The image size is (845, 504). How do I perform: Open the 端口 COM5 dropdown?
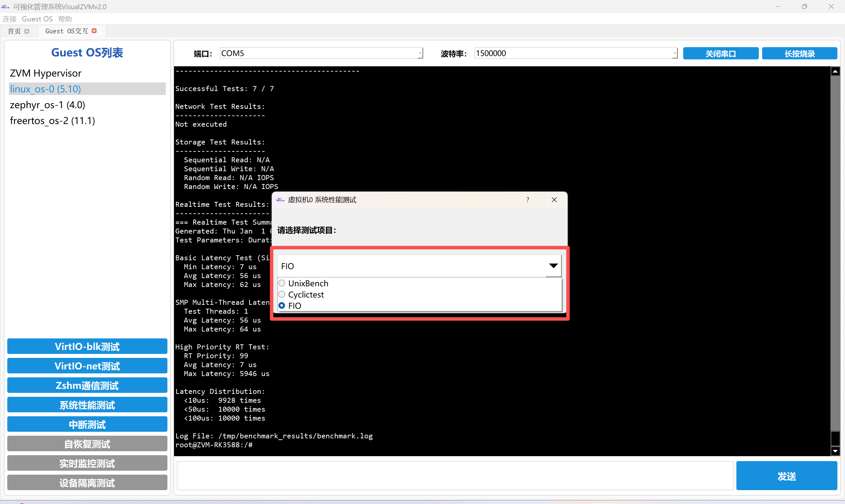[420, 53]
